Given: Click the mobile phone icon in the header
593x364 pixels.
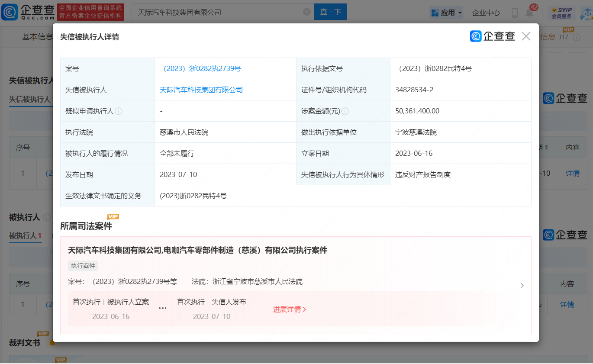Looking at the screenshot, I should click(515, 13).
